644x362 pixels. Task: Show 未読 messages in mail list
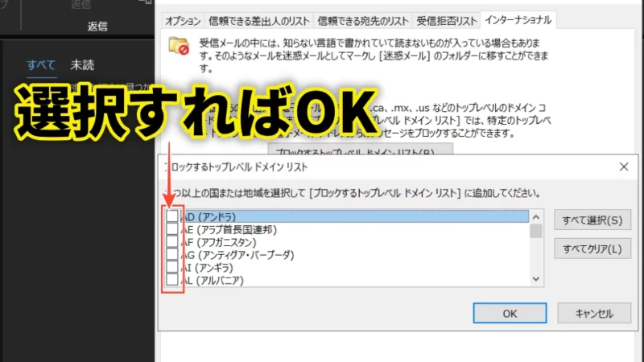tap(82, 65)
